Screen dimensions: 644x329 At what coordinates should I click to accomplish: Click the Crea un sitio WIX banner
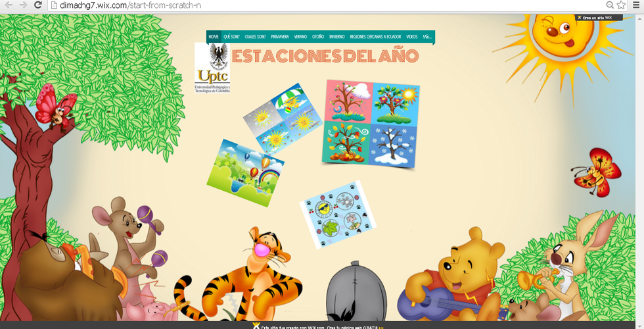599,18
